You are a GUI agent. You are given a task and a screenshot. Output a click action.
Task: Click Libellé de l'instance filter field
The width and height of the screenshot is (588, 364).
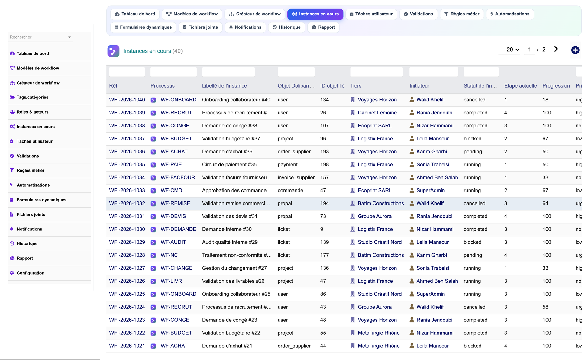[x=228, y=72]
